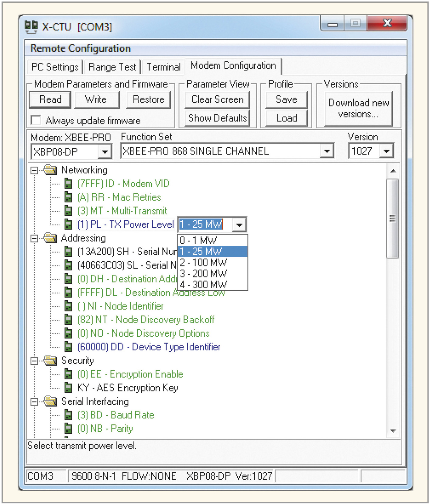Image resolution: width=430 pixels, height=504 pixels.
Task: Collapse the Serial Interfacing tree node
Action: pos(34,402)
